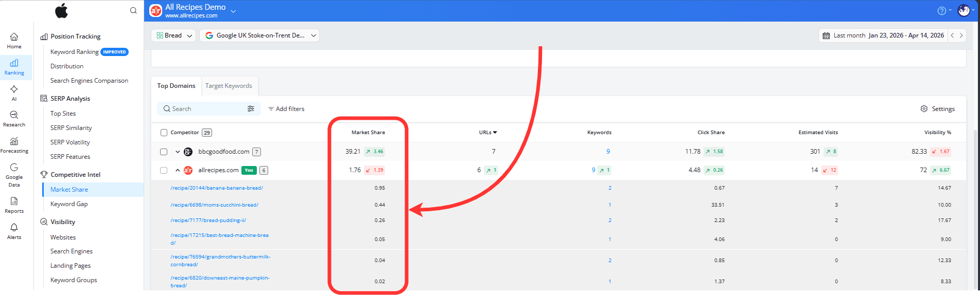980x295 pixels.
Task: Click the Visibility % column header
Action: (x=937, y=133)
